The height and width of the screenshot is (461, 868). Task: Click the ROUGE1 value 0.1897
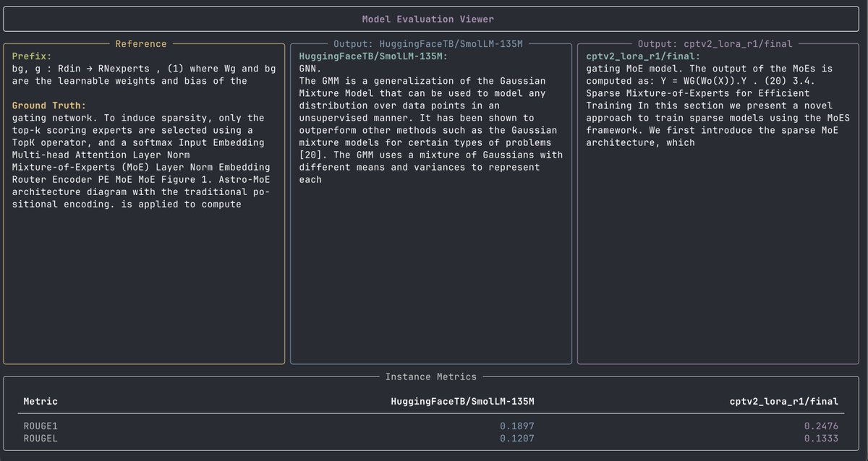tap(517, 426)
